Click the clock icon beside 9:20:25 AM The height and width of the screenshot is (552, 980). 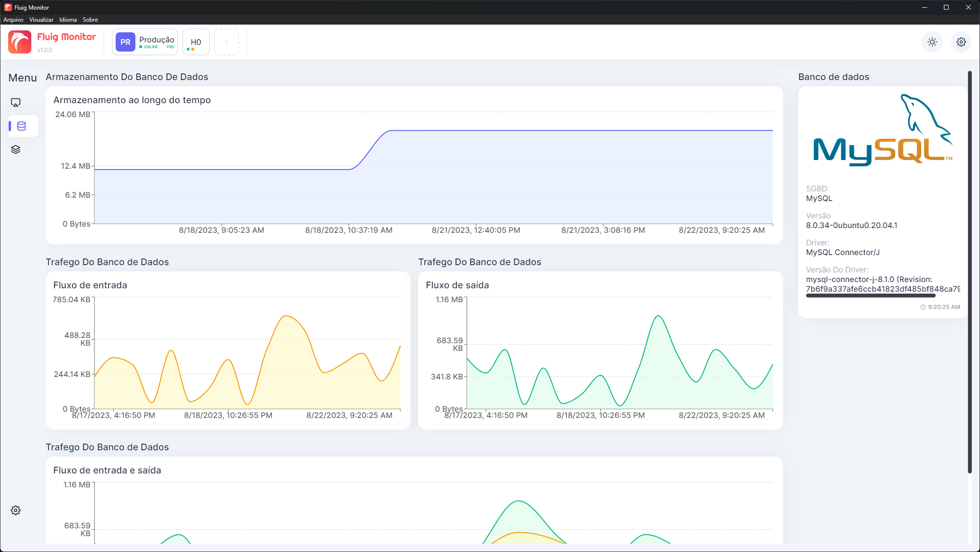point(923,307)
